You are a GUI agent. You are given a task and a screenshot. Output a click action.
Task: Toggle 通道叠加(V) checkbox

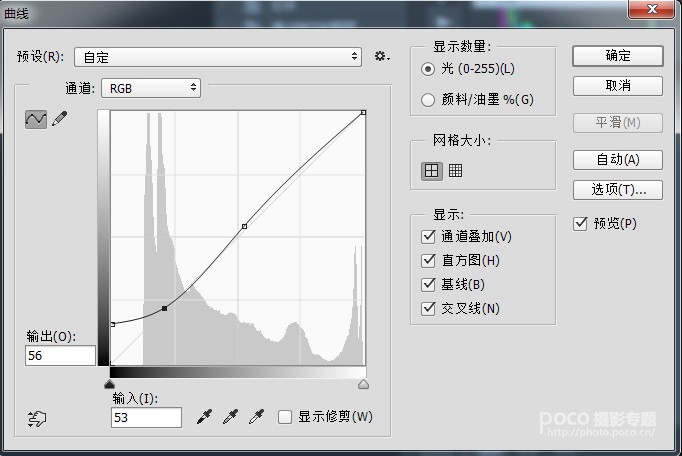pyautogui.click(x=428, y=237)
